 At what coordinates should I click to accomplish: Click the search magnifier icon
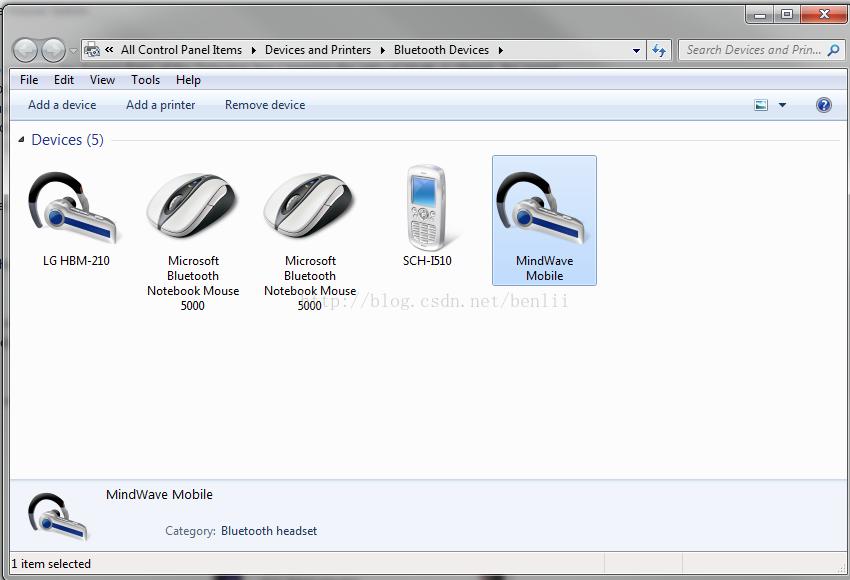point(834,50)
